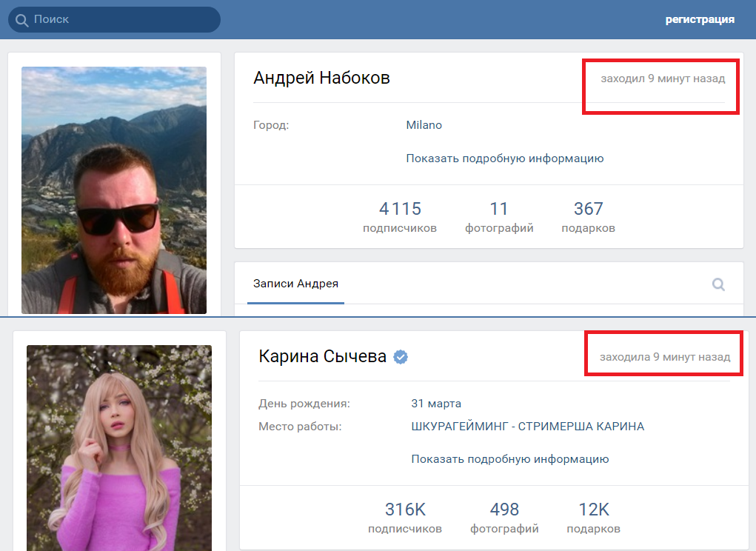Click the name Карина Сычева
The height and width of the screenshot is (551, 756).
323,356
